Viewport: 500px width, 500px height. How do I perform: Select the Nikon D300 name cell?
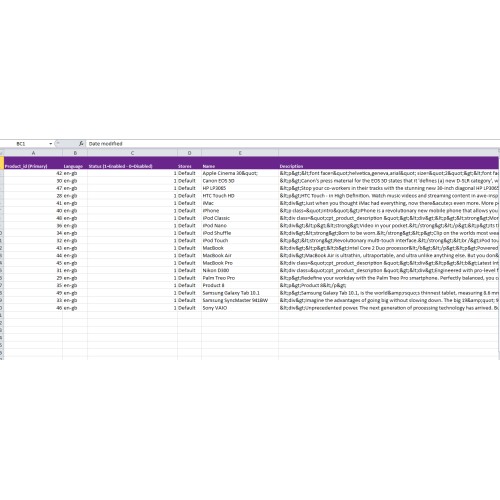point(240,270)
